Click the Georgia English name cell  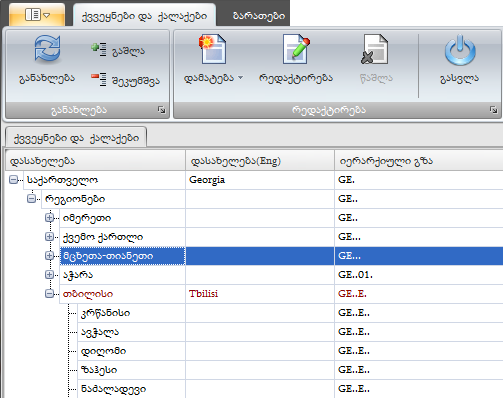[260, 180]
